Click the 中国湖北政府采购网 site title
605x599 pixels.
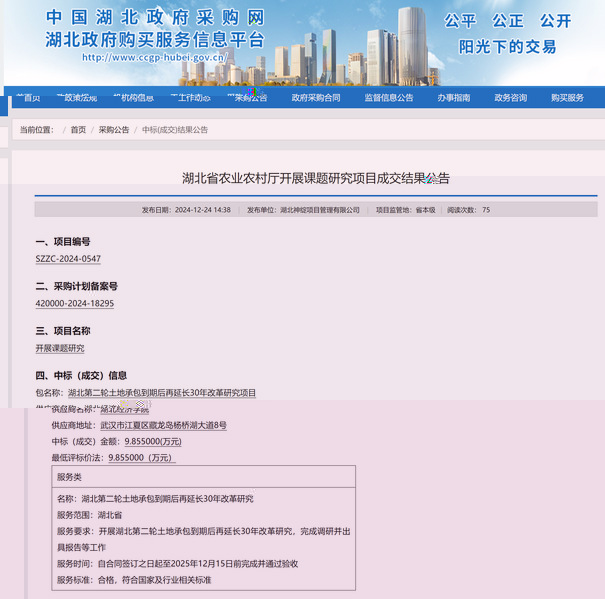(x=155, y=17)
